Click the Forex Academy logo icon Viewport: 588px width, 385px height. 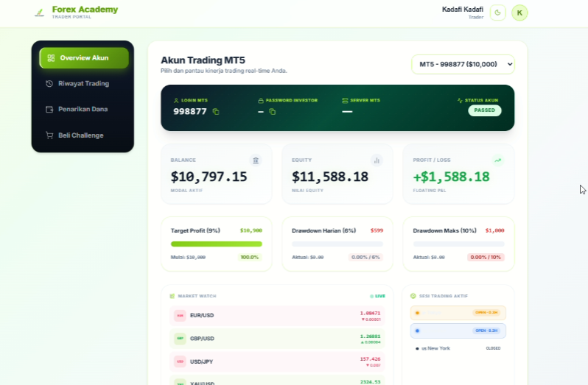point(39,13)
